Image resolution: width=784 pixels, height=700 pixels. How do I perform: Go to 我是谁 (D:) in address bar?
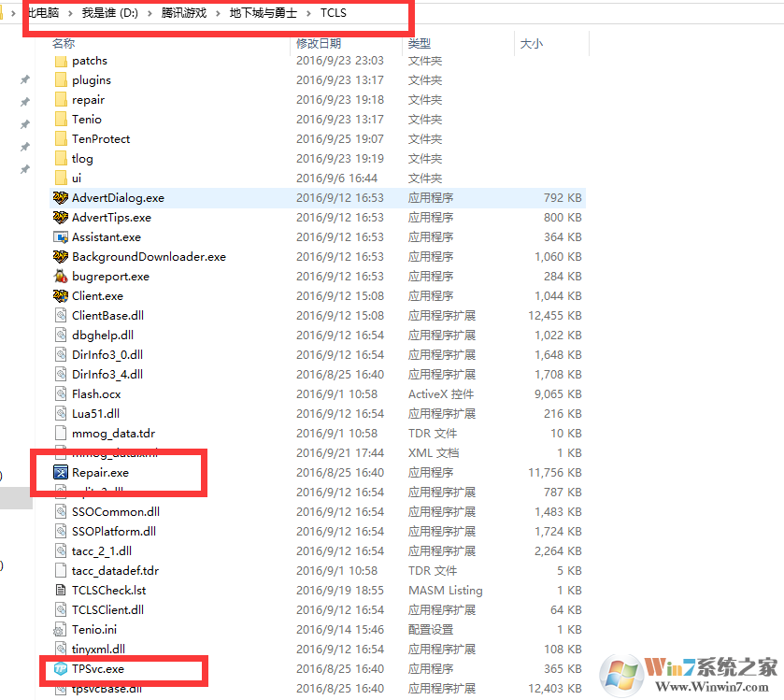click(x=110, y=13)
